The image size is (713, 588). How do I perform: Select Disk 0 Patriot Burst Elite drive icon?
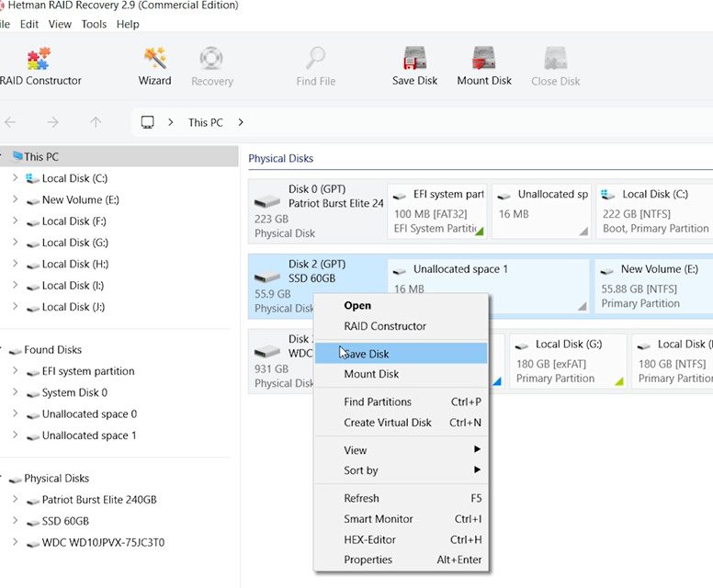[267, 201]
